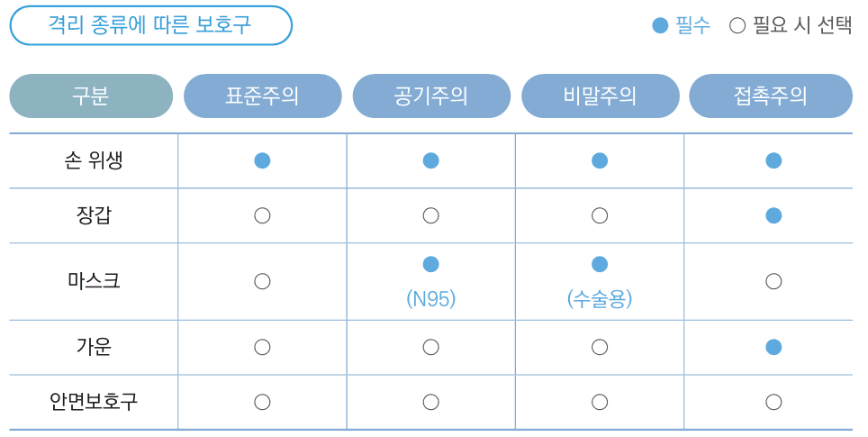This screenshot has width=868, height=437.
Task: Click filled dot above (N95) label
Action: coord(430,264)
